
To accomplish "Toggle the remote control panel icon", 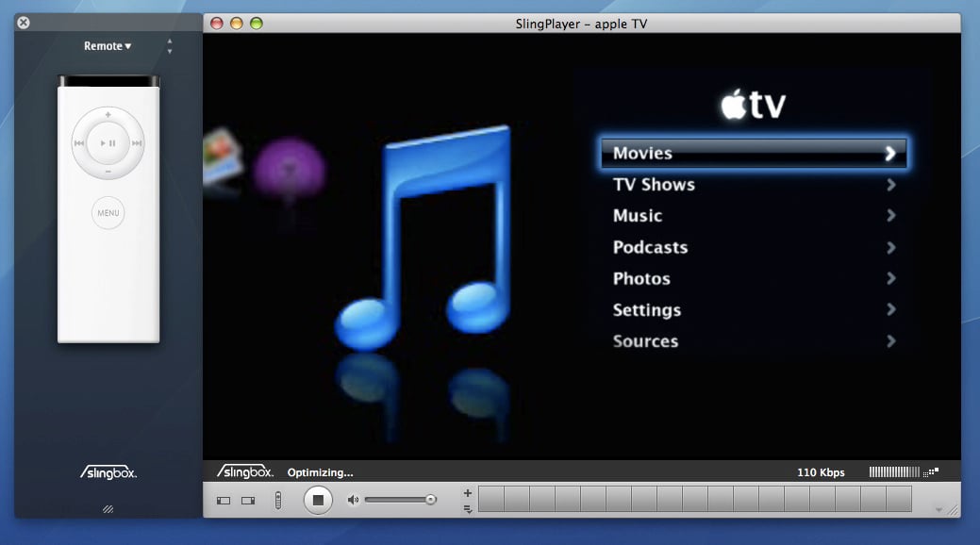I will (277, 500).
